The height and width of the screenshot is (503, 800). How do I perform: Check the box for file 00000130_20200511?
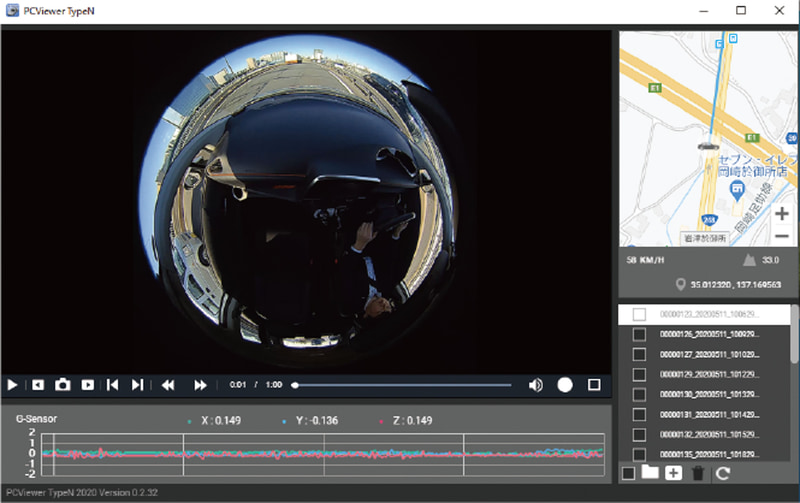point(639,394)
